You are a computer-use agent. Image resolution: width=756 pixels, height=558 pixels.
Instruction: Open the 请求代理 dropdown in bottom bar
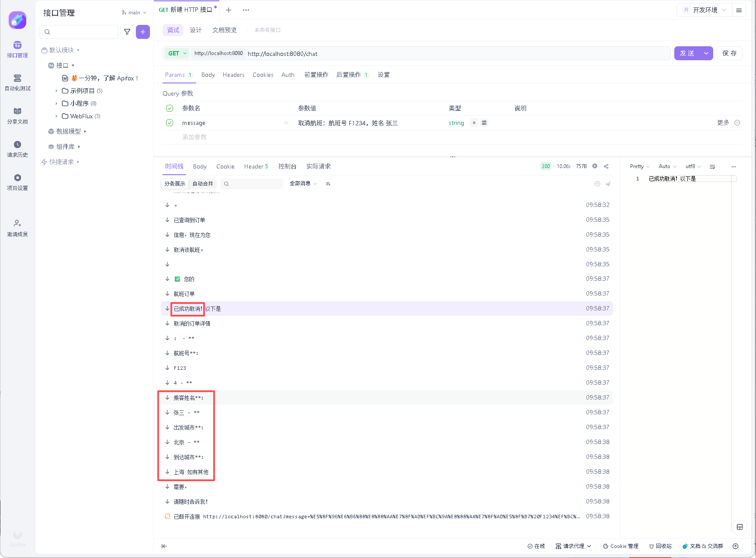pos(573,546)
